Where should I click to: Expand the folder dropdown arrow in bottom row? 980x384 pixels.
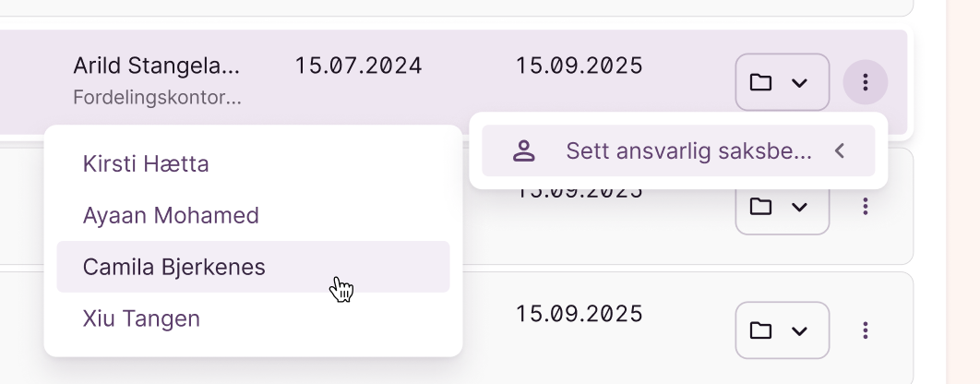(x=800, y=330)
